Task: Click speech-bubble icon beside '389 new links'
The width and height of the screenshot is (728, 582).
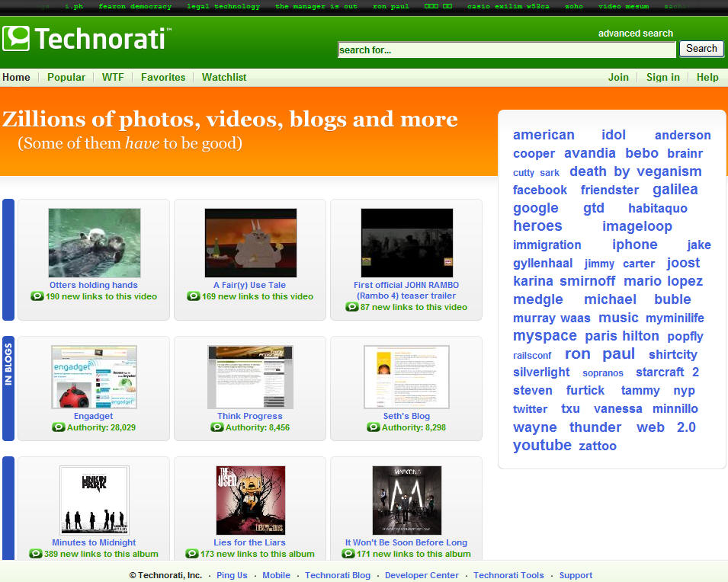Action: click(36, 554)
